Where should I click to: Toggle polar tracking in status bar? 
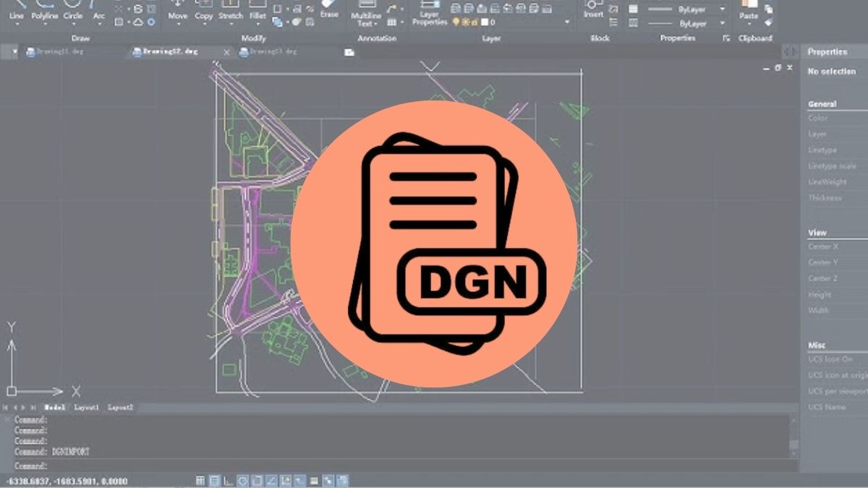[x=243, y=481]
